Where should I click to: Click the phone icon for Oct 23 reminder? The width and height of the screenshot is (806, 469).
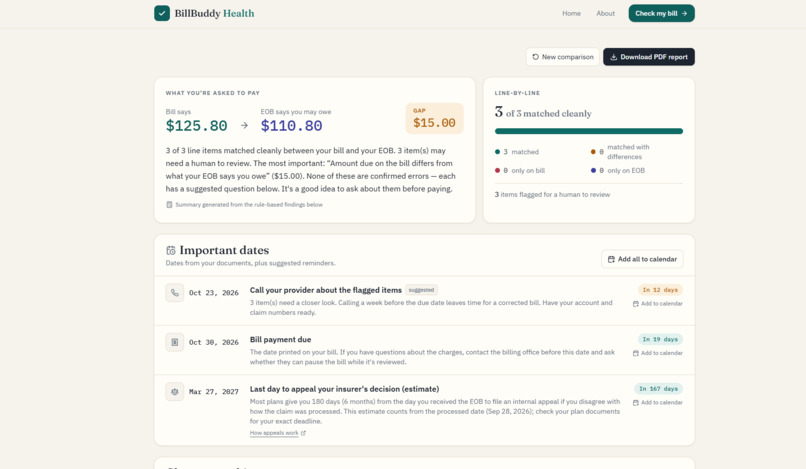coord(175,293)
